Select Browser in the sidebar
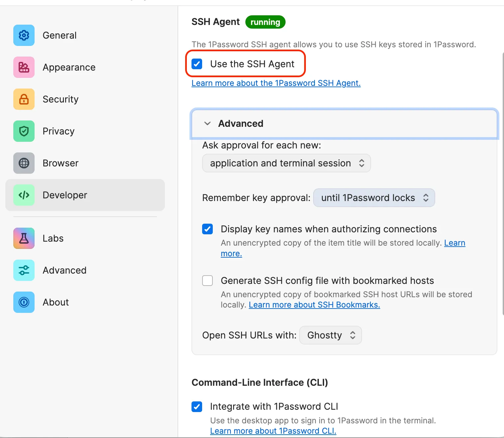504x438 pixels. point(85,163)
